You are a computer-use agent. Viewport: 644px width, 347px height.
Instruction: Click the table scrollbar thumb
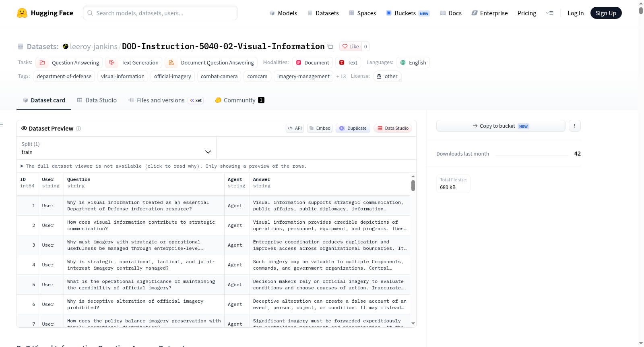pyautogui.click(x=413, y=185)
